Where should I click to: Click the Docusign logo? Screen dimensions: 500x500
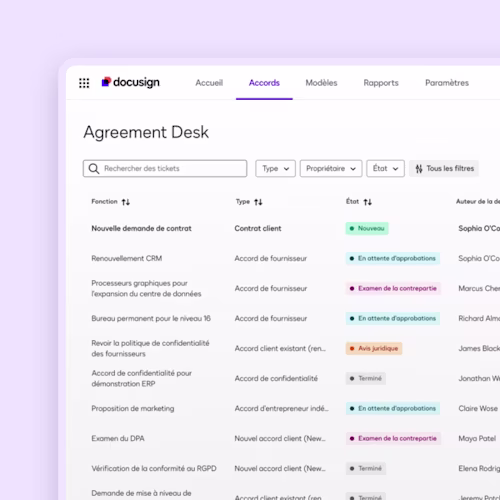131,82
